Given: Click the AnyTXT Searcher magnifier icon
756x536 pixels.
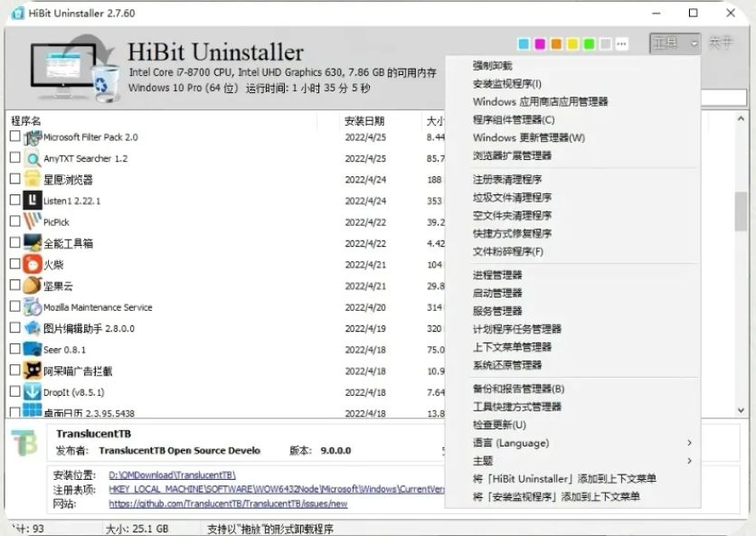Looking at the screenshot, I should pyautogui.click(x=33, y=158).
